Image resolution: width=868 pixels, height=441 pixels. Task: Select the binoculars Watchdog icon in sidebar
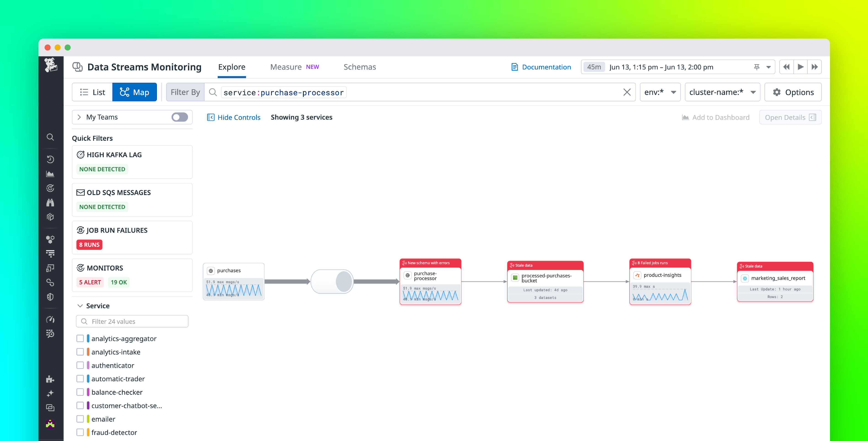pyautogui.click(x=50, y=202)
